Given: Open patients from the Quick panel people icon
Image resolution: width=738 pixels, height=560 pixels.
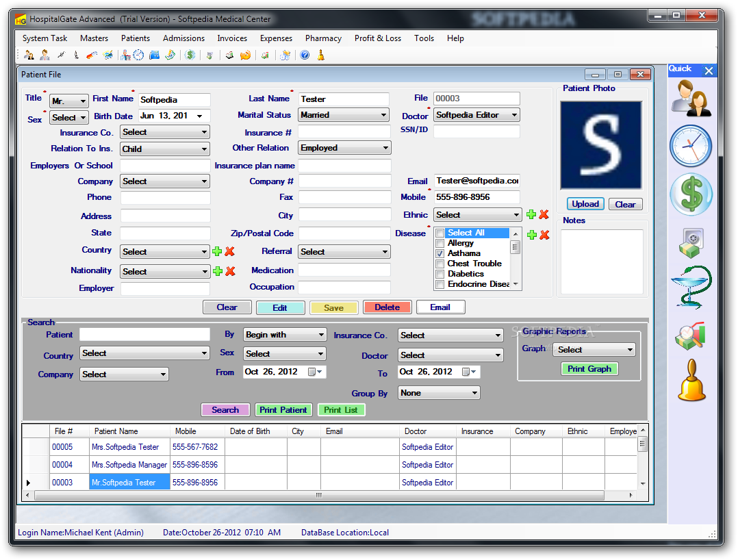Looking at the screenshot, I should click(x=691, y=98).
